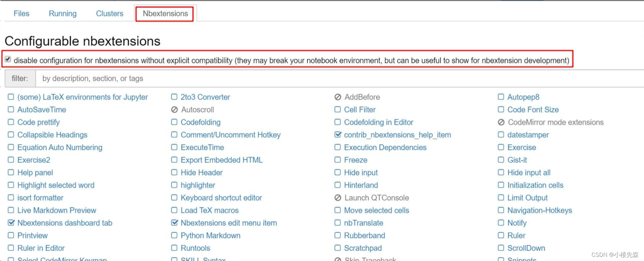Open Collapsible Headings extension link
This screenshot has width=644, height=261.
click(x=52, y=135)
